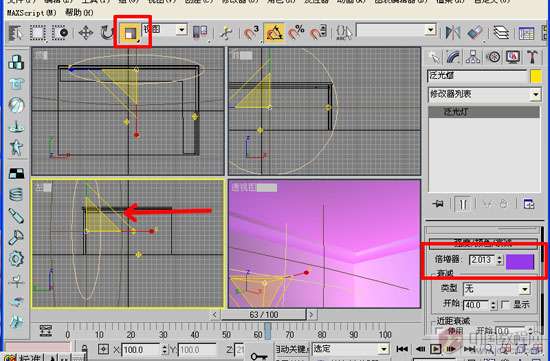Open the 反应器 menu
550x361 pixels.
tap(316, 1)
